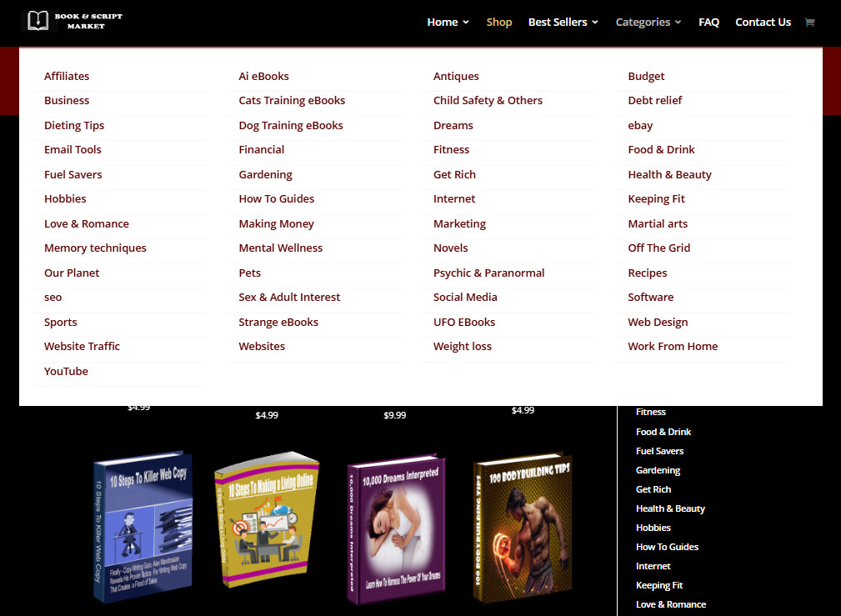Open Work From Home category

pyautogui.click(x=673, y=346)
